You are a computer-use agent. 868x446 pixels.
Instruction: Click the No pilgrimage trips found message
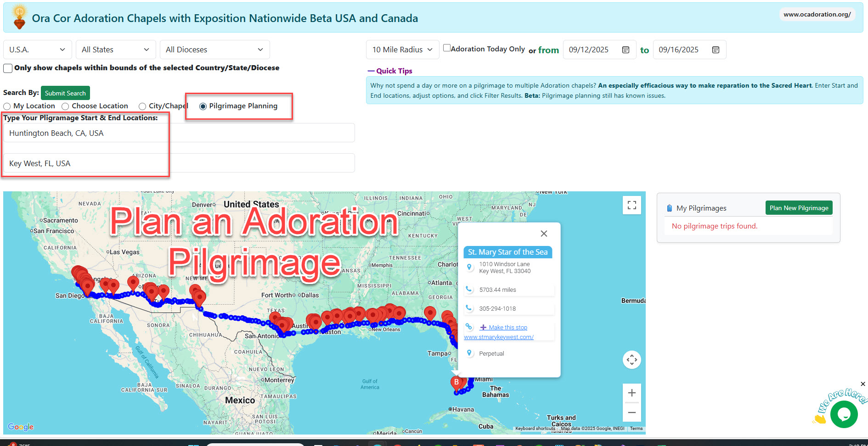(715, 226)
